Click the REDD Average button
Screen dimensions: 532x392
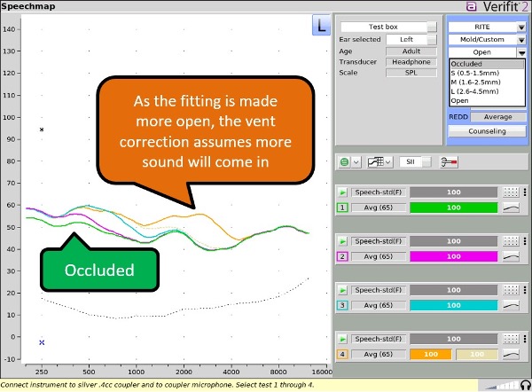pos(497,117)
